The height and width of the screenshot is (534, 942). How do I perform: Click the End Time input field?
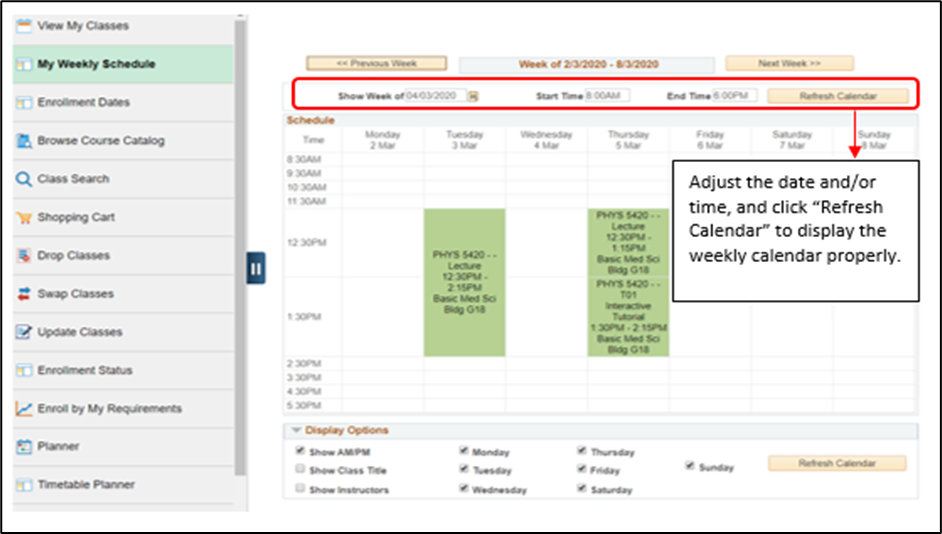pyautogui.click(x=735, y=96)
